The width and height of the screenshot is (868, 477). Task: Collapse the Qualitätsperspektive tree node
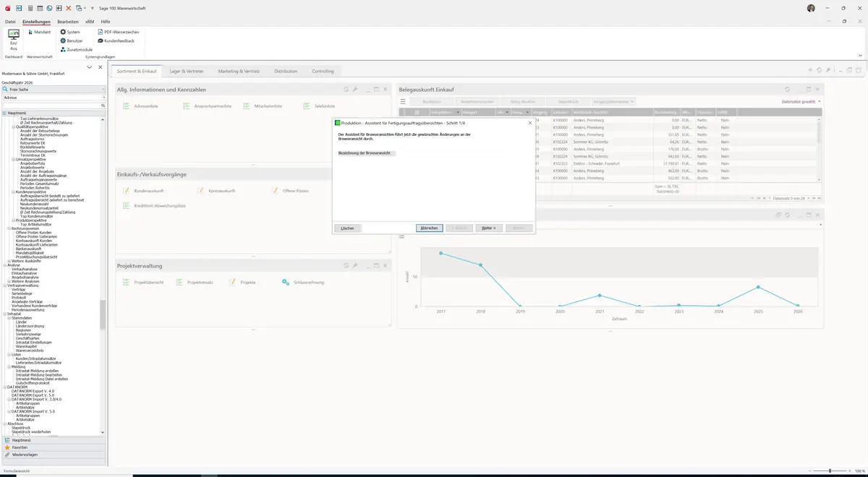[13, 126]
